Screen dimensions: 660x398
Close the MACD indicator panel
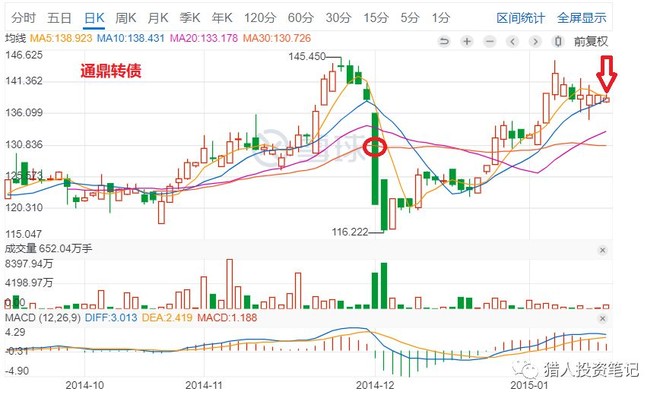pos(602,318)
